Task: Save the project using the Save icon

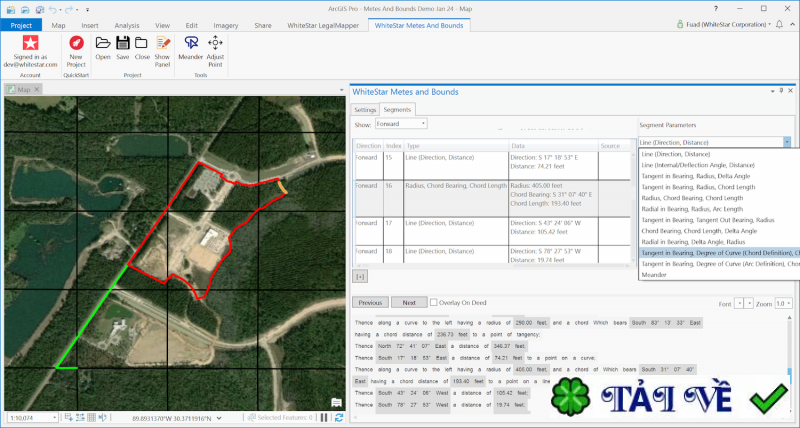Action: point(122,43)
